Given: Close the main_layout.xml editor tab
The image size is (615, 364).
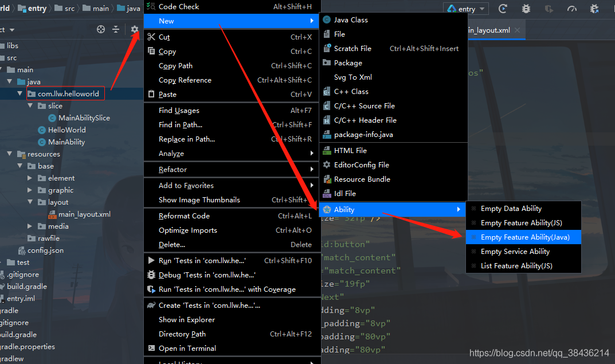Looking at the screenshot, I should (518, 30).
